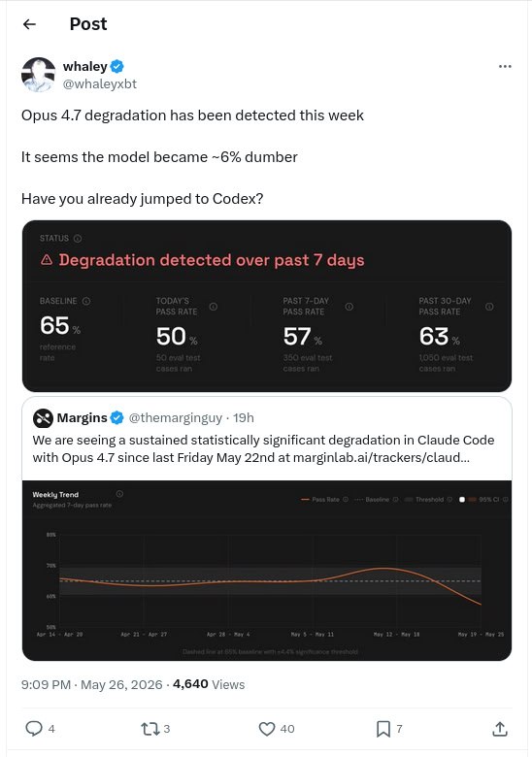Click Margins' blue verified badge
This screenshot has width=532, height=757.
tap(117, 417)
